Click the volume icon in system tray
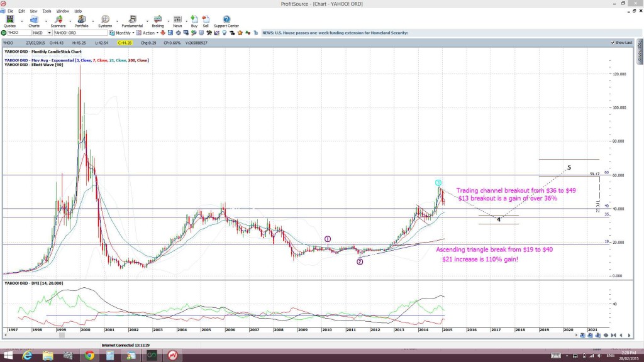644x362 pixels. [x=599, y=356]
